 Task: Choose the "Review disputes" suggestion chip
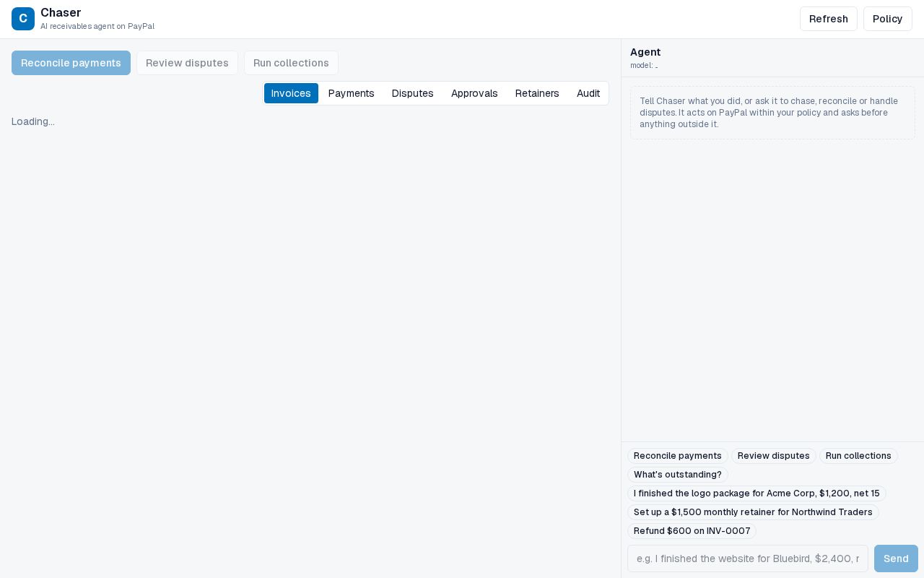coord(774,456)
